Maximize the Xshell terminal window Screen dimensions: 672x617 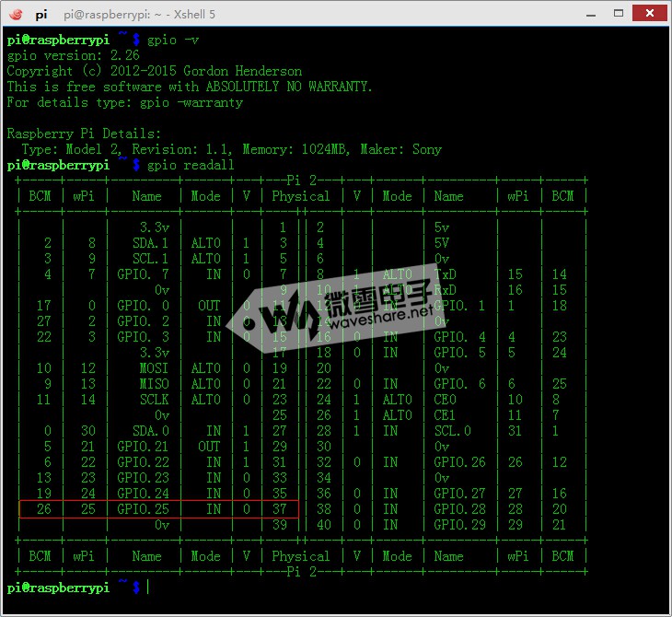pos(620,13)
